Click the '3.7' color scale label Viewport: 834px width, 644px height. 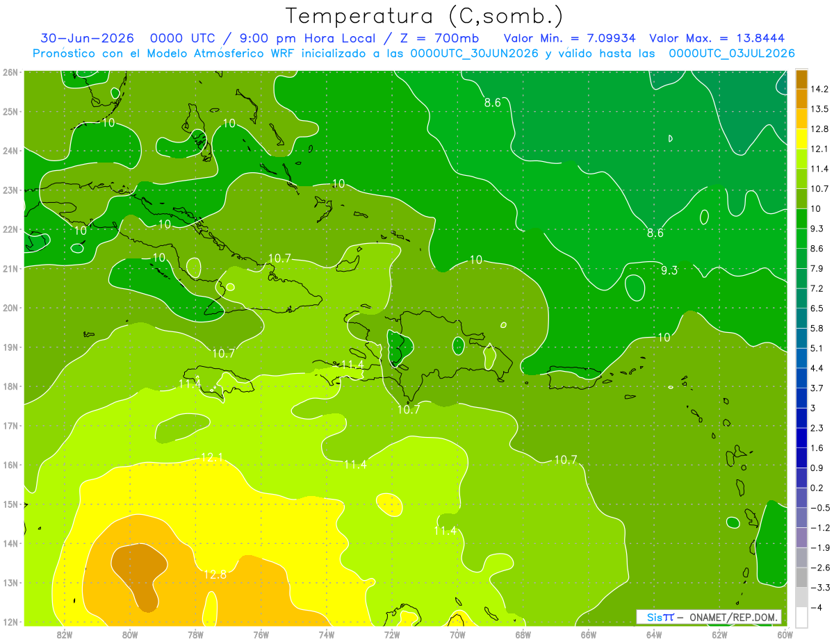point(817,388)
